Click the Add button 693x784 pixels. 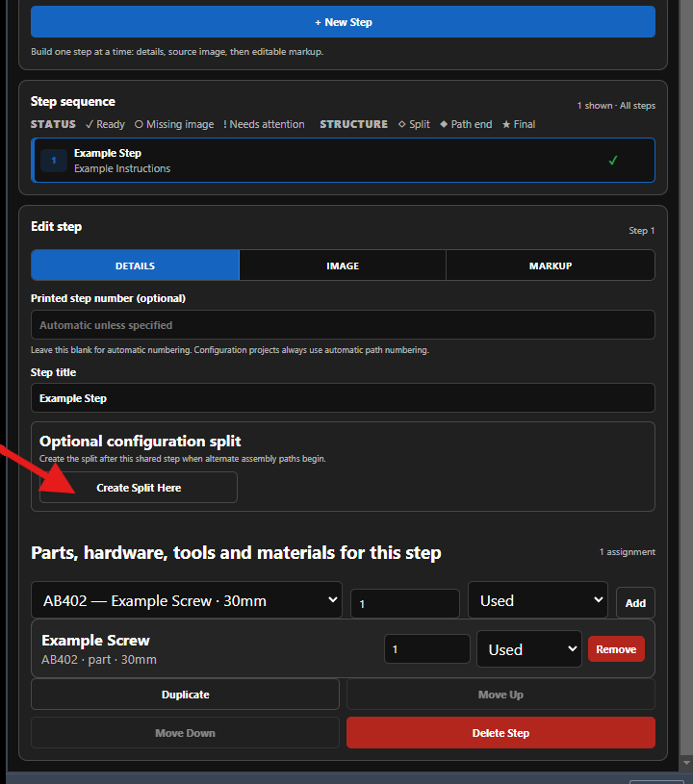click(x=635, y=603)
